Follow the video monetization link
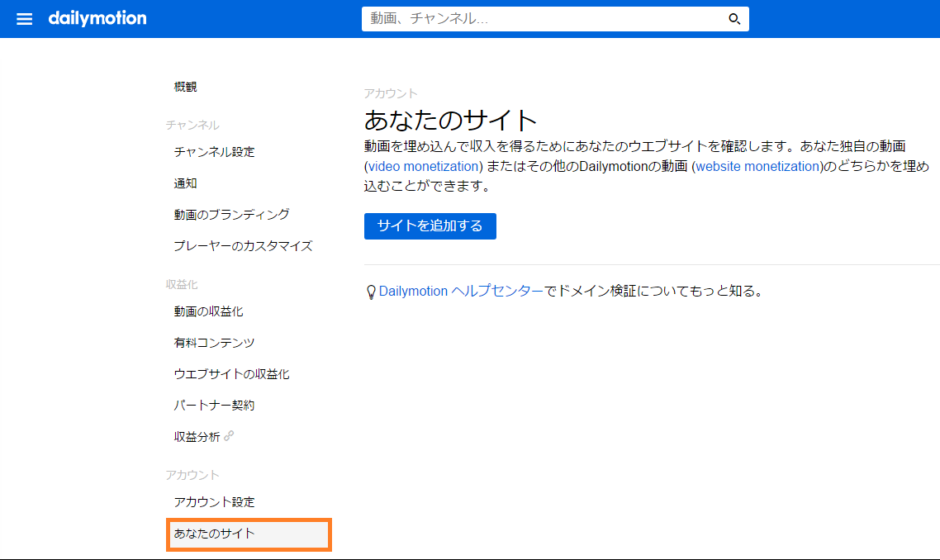The height and width of the screenshot is (560, 940). tap(423, 166)
